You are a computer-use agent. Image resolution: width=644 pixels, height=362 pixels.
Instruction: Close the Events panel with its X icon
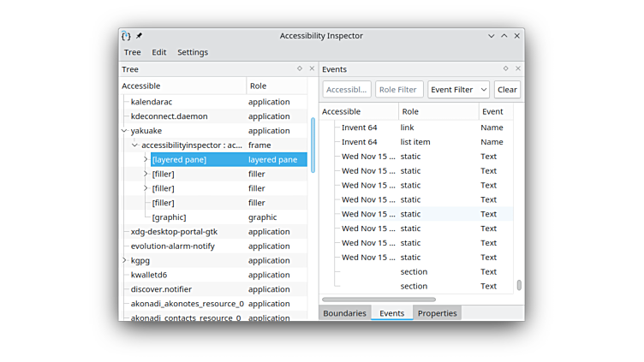(x=518, y=69)
